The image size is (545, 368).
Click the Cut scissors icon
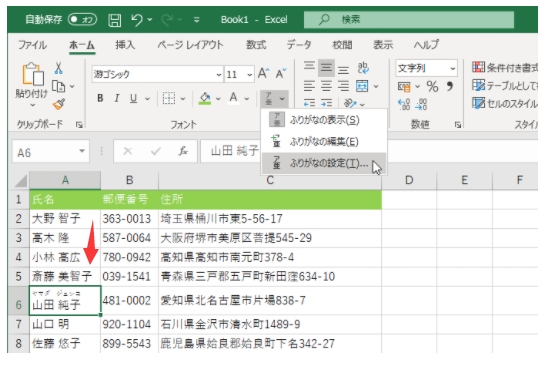point(58,68)
